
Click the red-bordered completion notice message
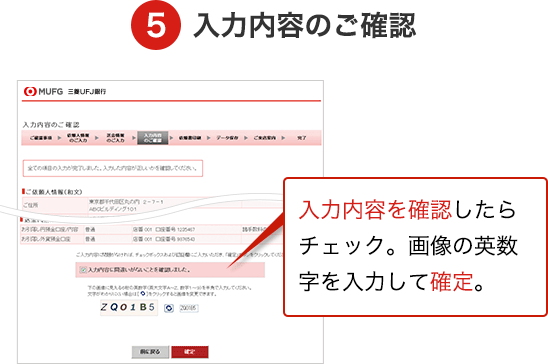coord(113,168)
